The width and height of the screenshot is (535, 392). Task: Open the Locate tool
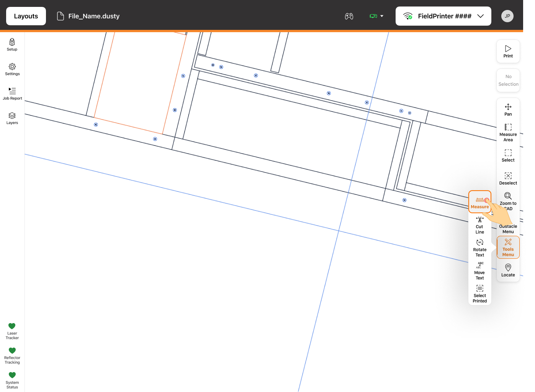[x=508, y=270]
